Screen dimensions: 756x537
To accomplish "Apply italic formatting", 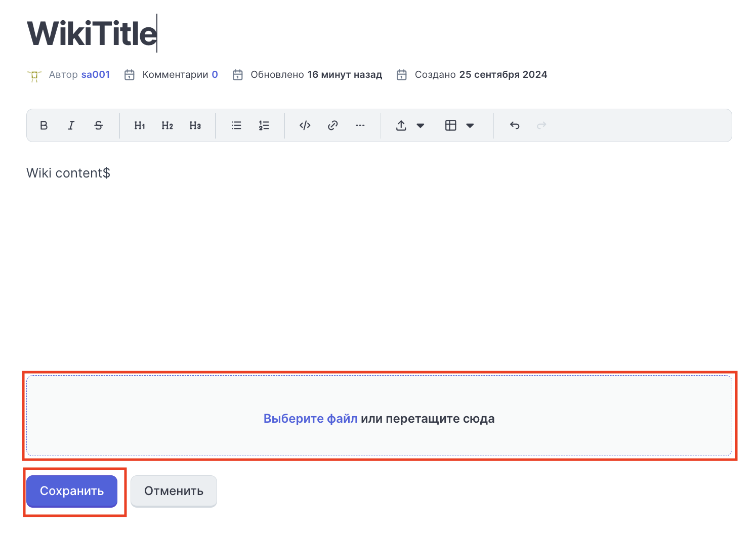I will tap(71, 125).
